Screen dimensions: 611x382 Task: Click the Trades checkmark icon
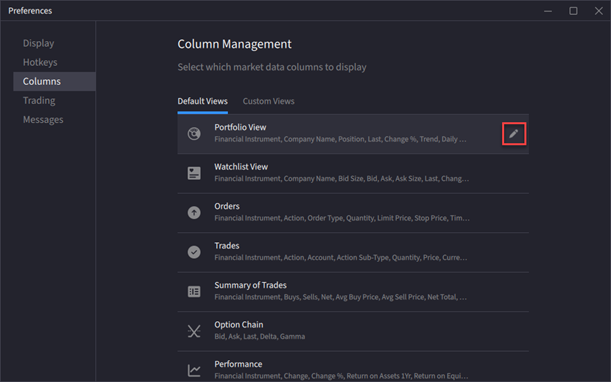point(194,252)
